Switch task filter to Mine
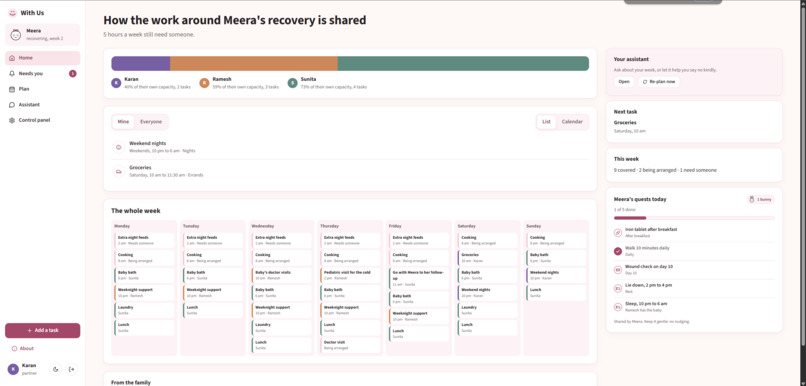Viewport: 806px width, 386px height. [123, 122]
